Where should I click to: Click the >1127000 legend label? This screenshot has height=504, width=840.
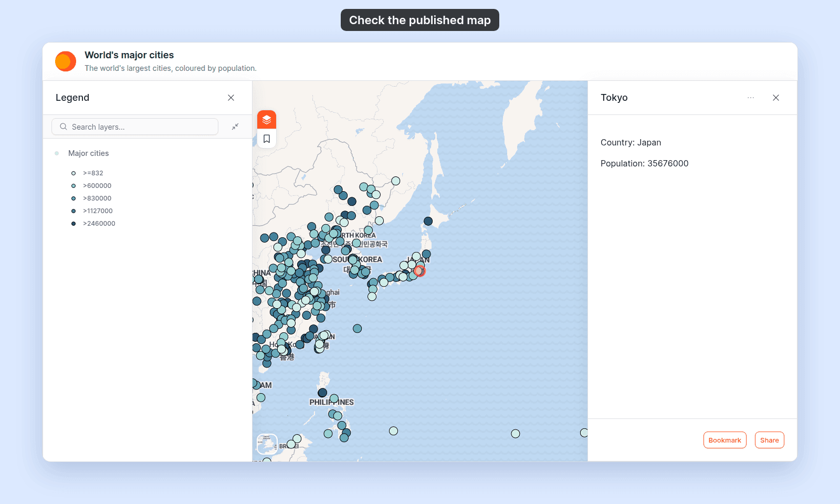coord(98,211)
